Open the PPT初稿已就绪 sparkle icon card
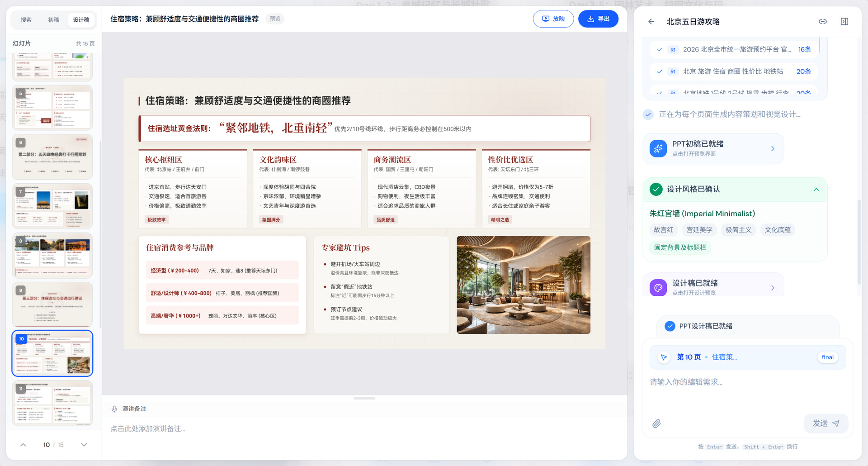This screenshot has height=466, width=868. (x=658, y=148)
